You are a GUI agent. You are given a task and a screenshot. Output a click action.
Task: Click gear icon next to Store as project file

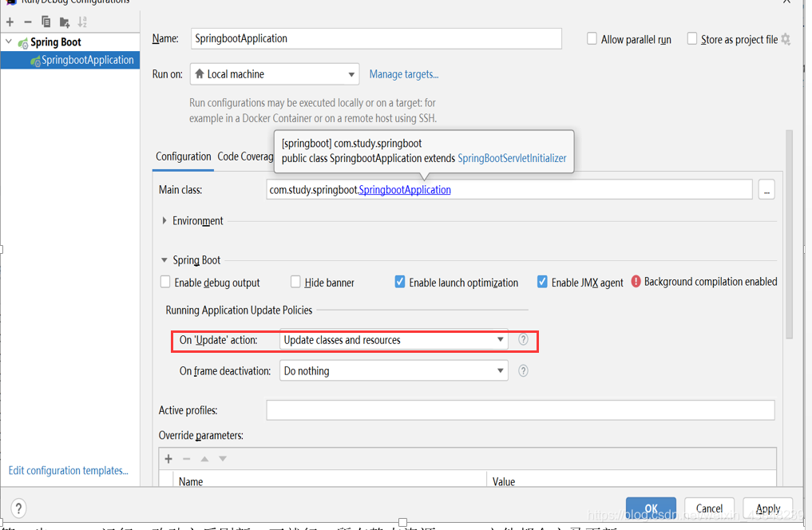coord(786,39)
